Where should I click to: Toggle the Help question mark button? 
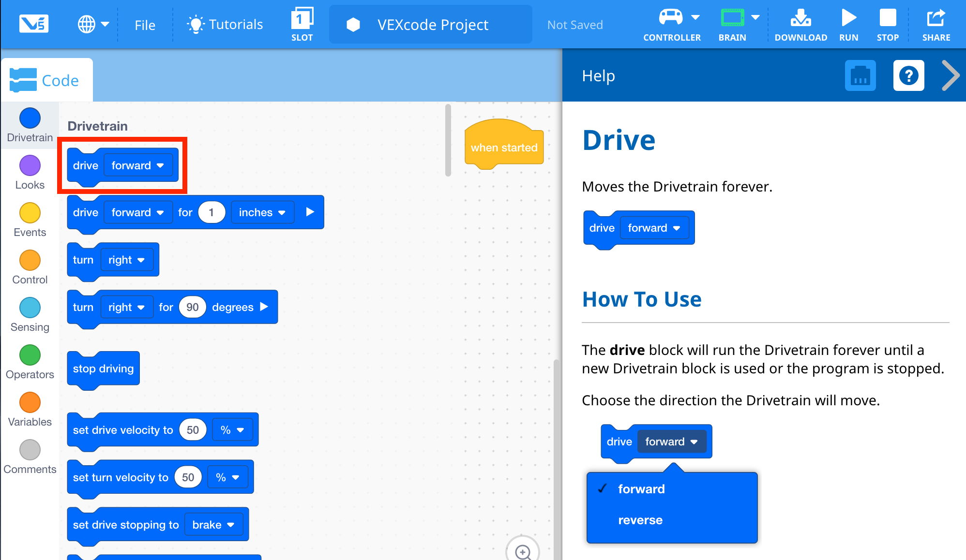(908, 76)
